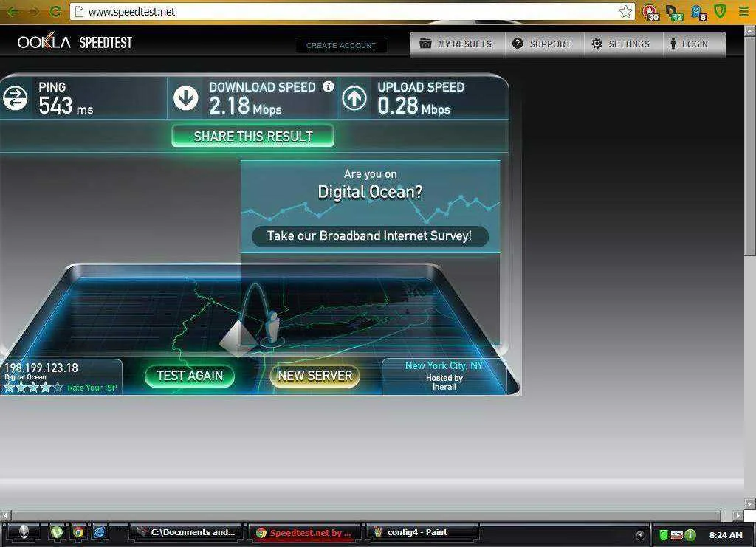Click the vertical scrollbar thumb

click(x=750, y=145)
